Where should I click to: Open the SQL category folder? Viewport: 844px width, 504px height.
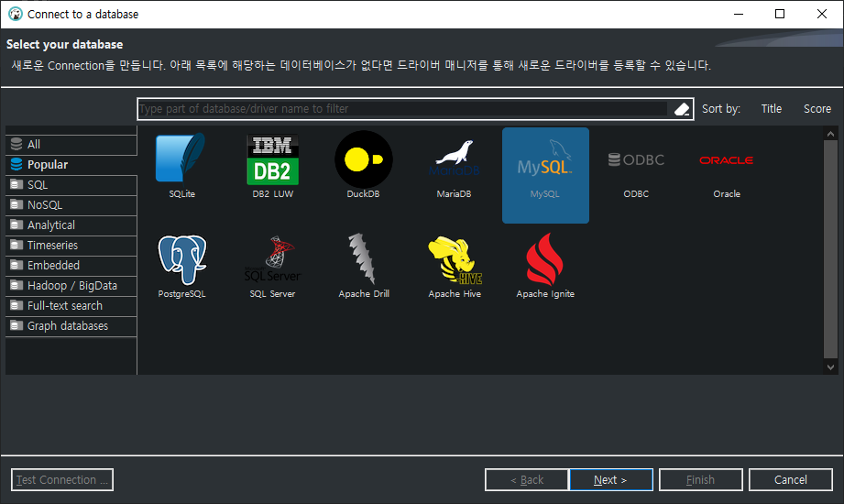(x=71, y=185)
